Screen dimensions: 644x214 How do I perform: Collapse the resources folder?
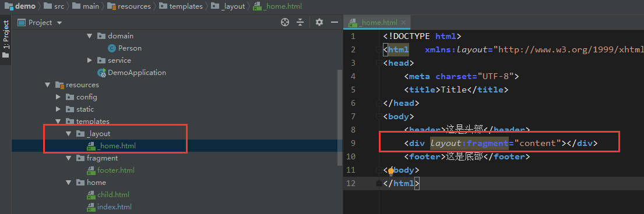pos(48,85)
